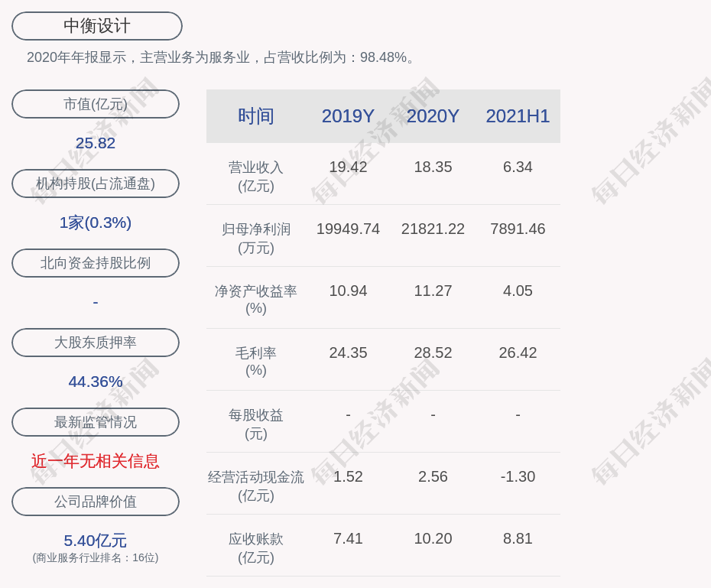Click the 归母净利润 row label
The height and width of the screenshot is (588, 711).
pyautogui.click(x=256, y=239)
